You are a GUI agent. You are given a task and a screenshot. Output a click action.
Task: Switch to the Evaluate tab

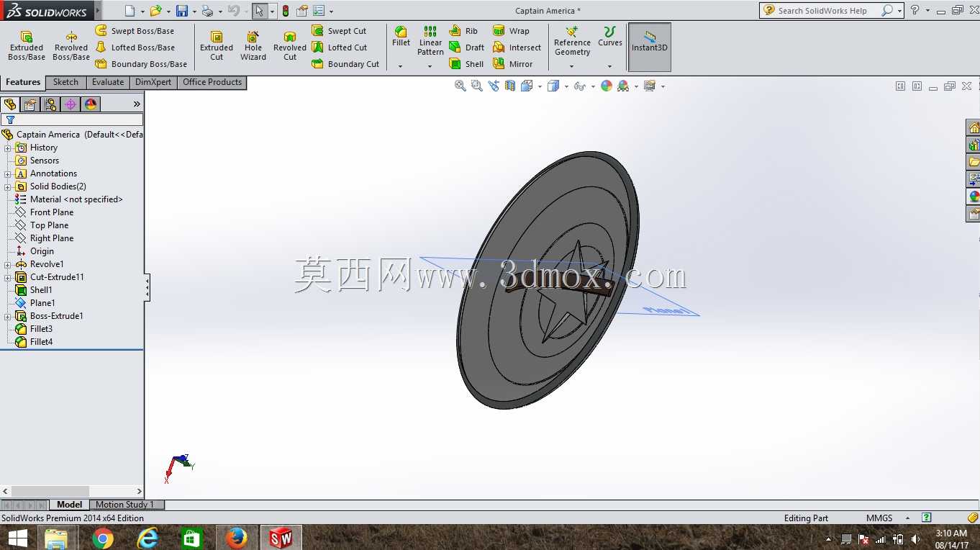coord(108,82)
